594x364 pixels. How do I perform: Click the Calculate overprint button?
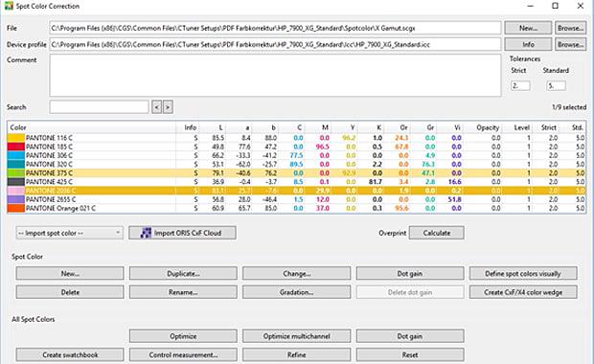click(x=437, y=233)
